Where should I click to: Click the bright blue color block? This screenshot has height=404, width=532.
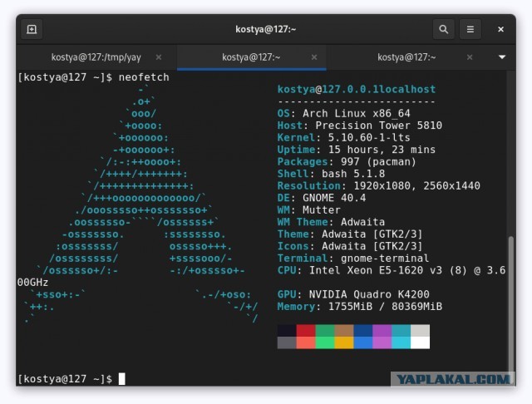pos(363,342)
